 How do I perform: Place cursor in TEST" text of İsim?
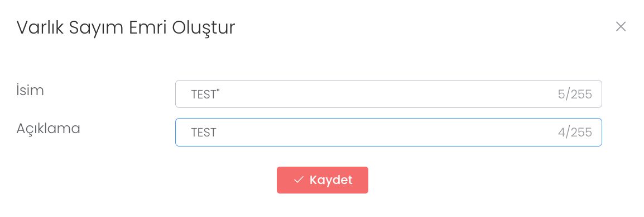(x=205, y=95)
